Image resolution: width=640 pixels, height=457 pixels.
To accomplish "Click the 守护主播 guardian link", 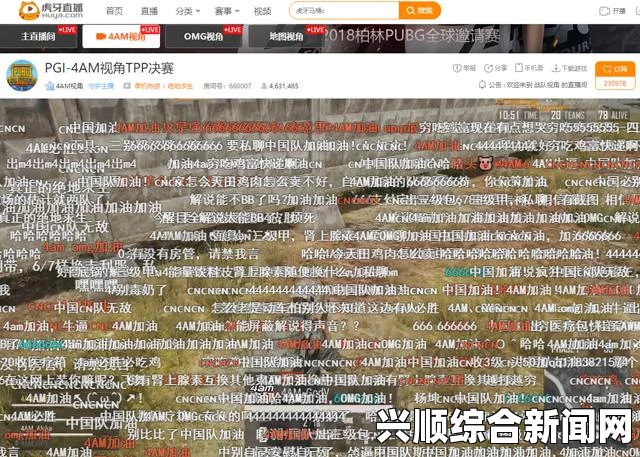I will [101, 86].
